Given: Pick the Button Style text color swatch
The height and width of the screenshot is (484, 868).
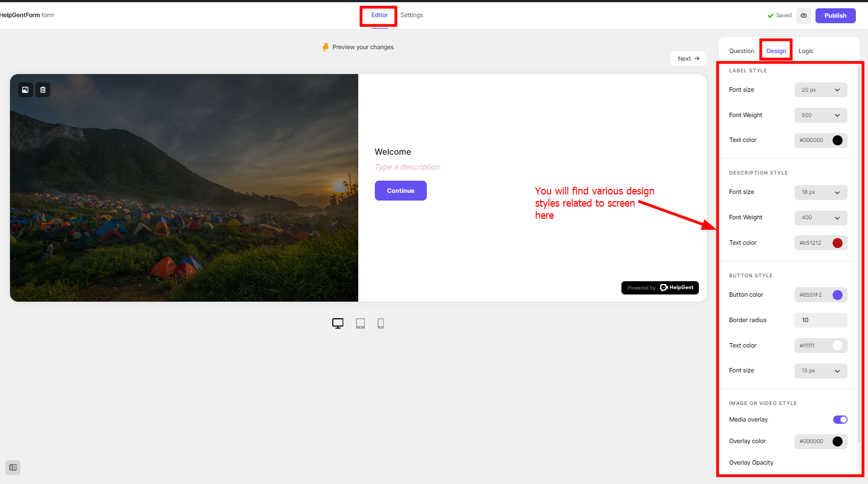Looking at the screenshot, I should click(x=838, y=346).
